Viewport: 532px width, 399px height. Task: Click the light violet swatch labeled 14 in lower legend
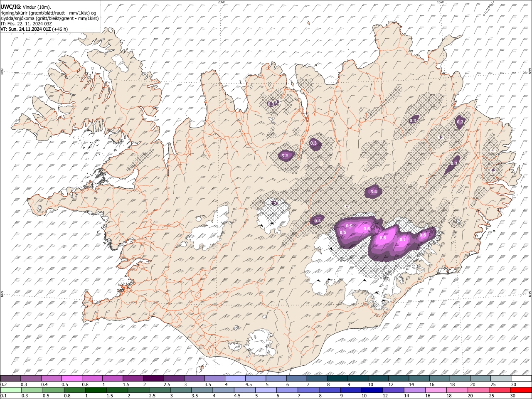[414, 390]
